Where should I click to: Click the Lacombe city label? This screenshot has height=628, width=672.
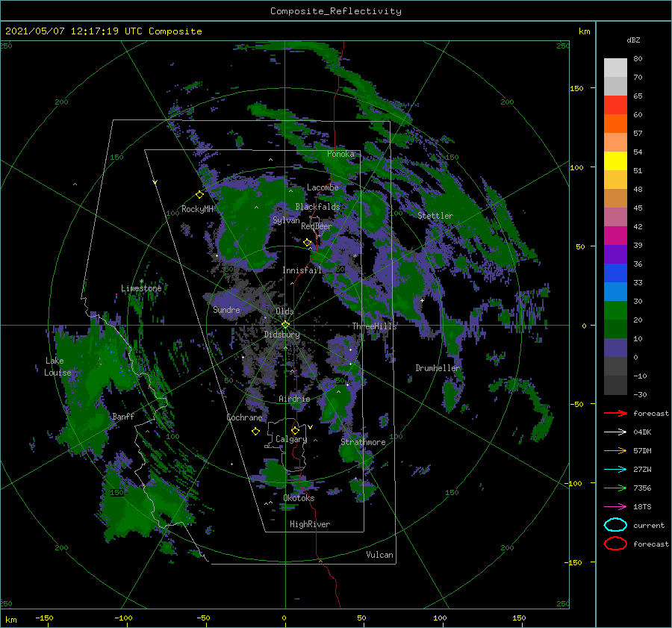(323, 187)
